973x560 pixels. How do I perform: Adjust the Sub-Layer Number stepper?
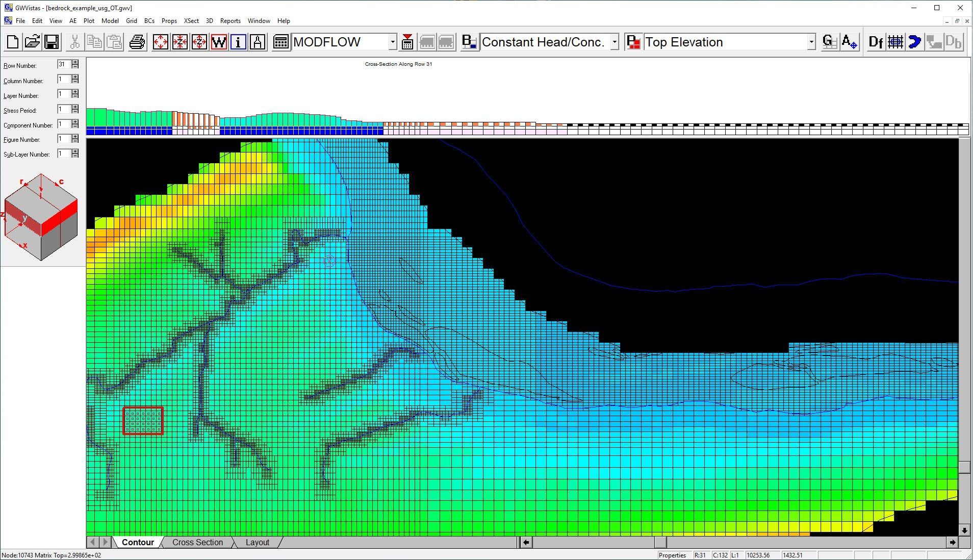pos(75,154)
